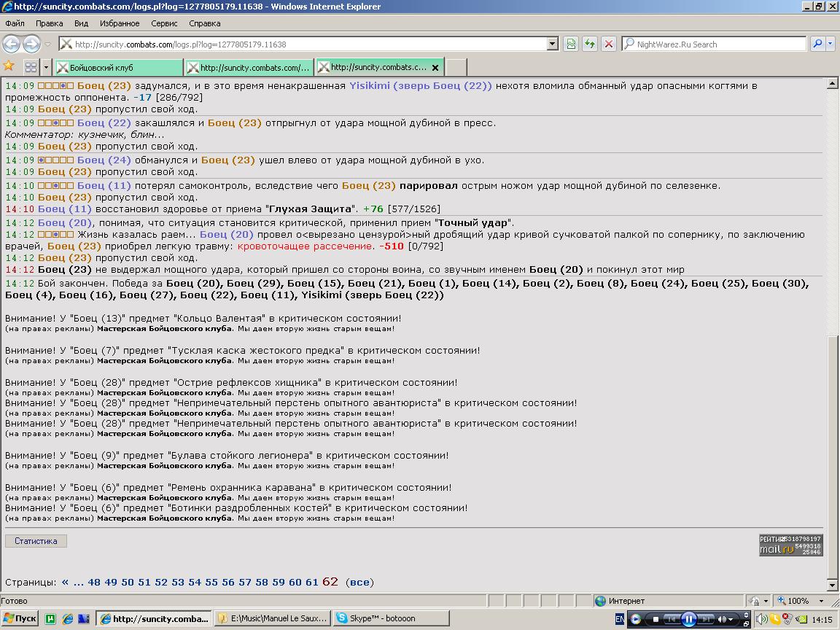Expand the address bar history dropdown
Viewport: 840px width, 630px height.
pyautogui.click(x=553, y=44)
